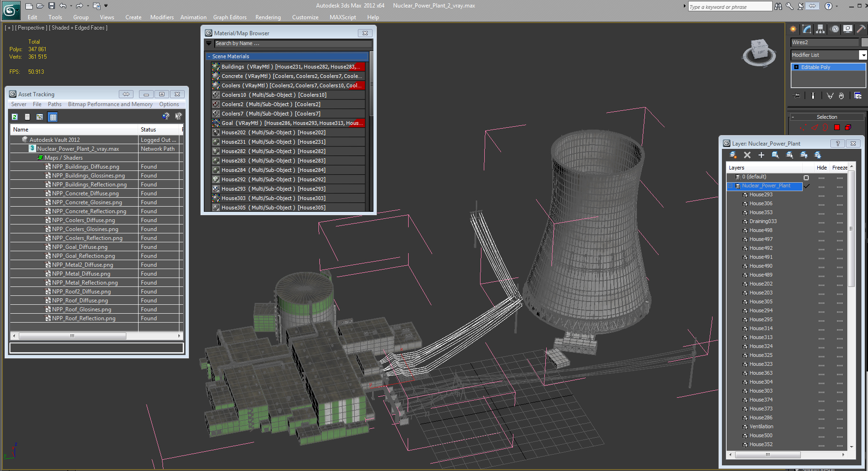Open the 3ds Max application button menu
This screenshot has width=868, height=471.
(10, 9)
